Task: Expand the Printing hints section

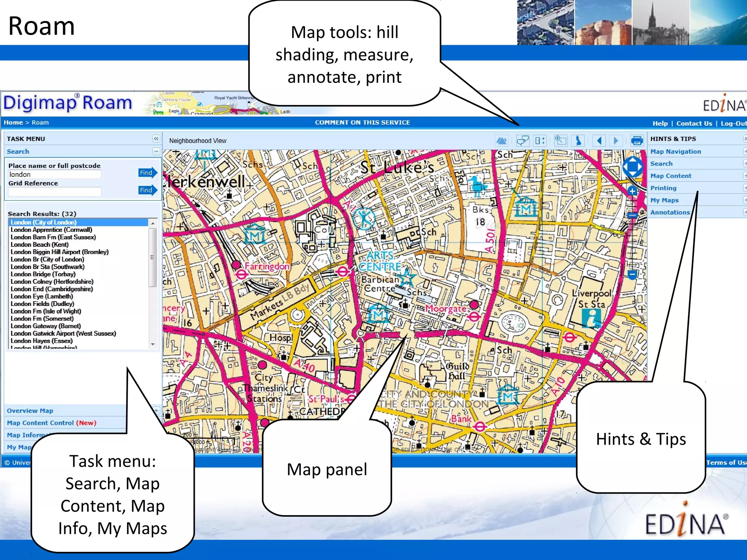Action: pos(745,188)
